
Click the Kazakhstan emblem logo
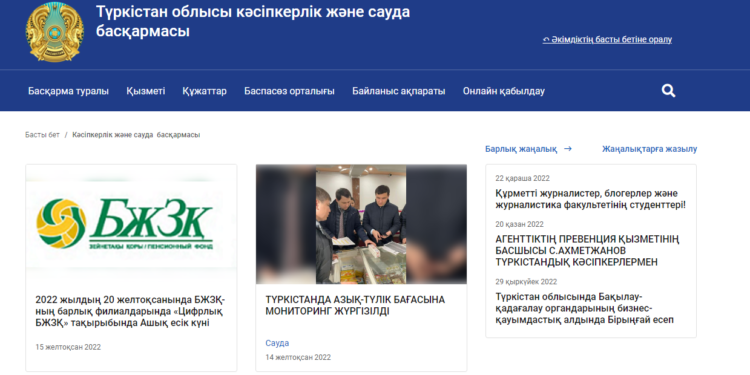point(55,32)
